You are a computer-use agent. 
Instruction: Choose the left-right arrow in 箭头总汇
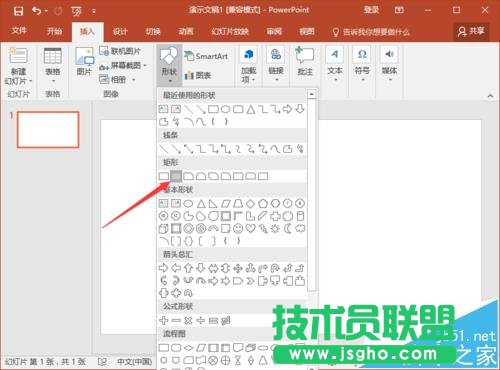213,268
